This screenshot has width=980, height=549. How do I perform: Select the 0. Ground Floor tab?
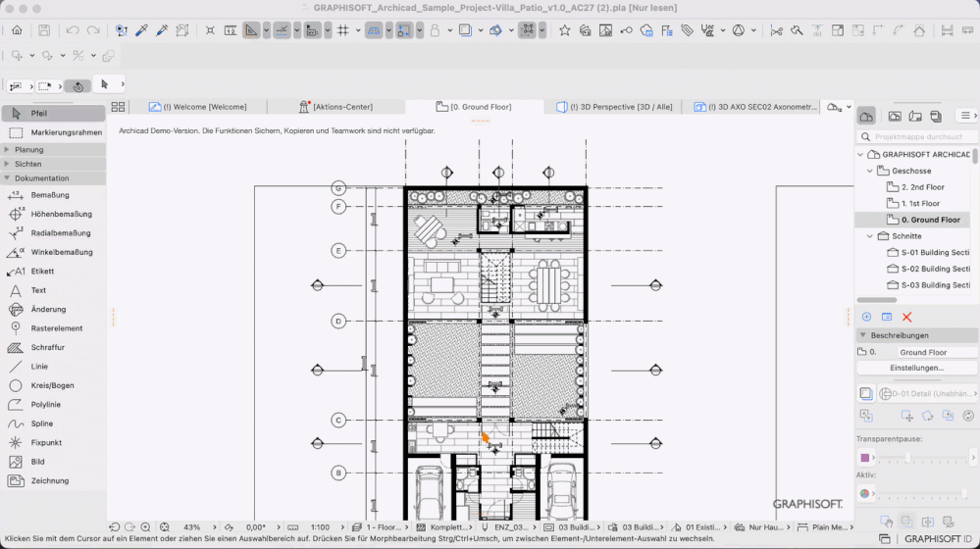click(474, 107)
